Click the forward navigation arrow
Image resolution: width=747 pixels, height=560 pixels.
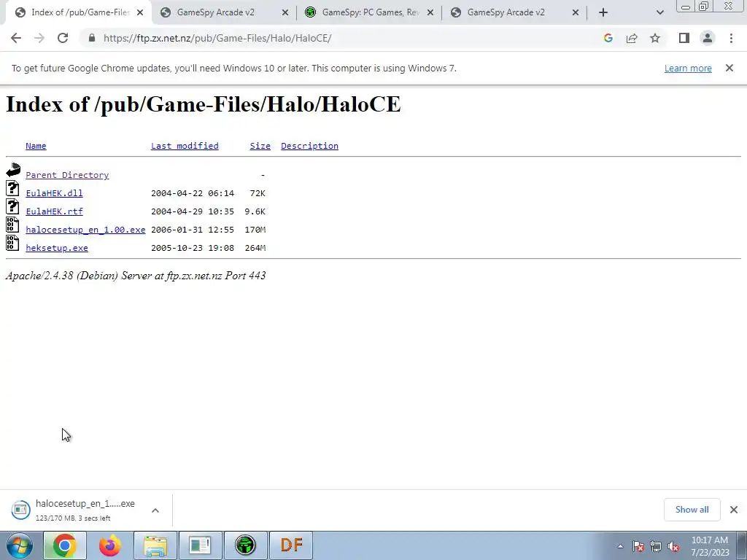click(x=39, y=38)
